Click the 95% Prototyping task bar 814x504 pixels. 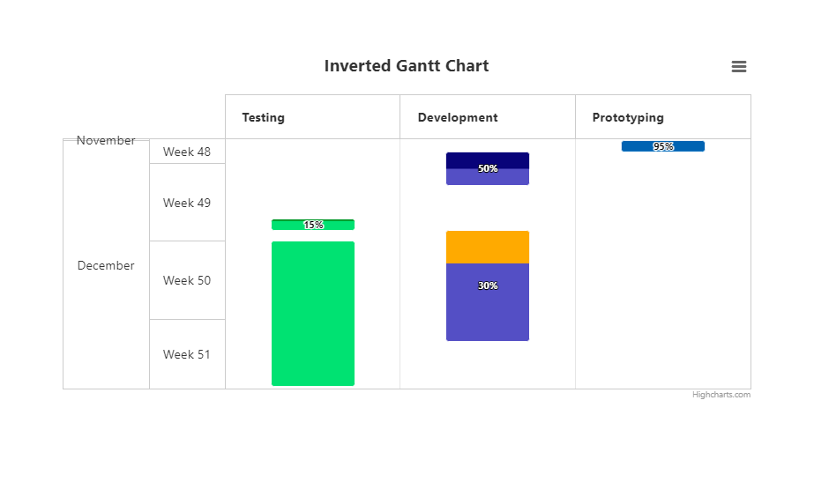click(663, 146)
